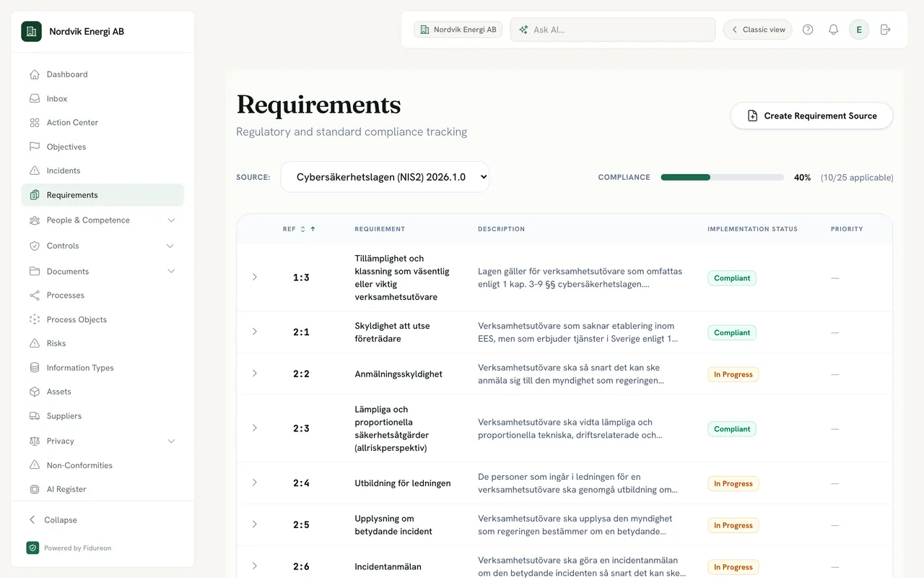The height and width of the screenshot is (578, 924).
Task: Click the Objectives flag icon
Action: pyautogui.click(x=35, y=147)
